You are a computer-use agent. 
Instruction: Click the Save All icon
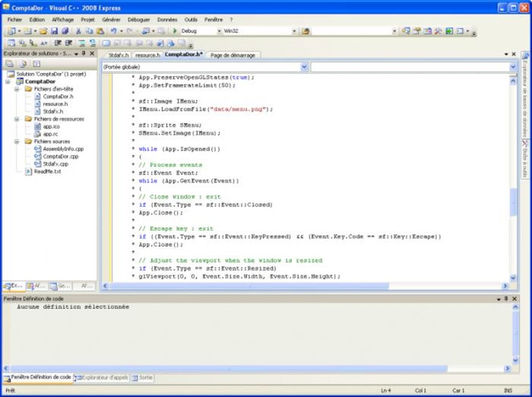[65, 31]
